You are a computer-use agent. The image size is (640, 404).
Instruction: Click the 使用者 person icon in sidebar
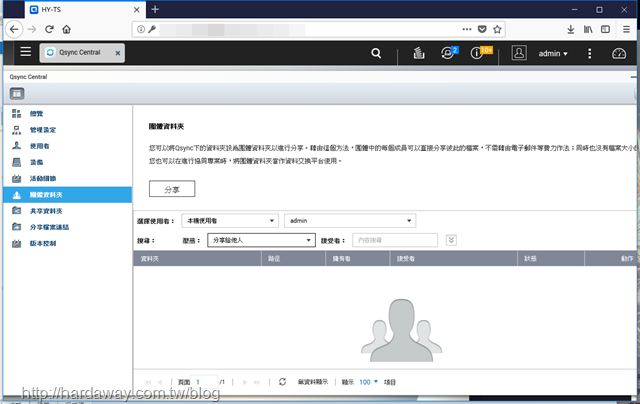pos(16,146)
